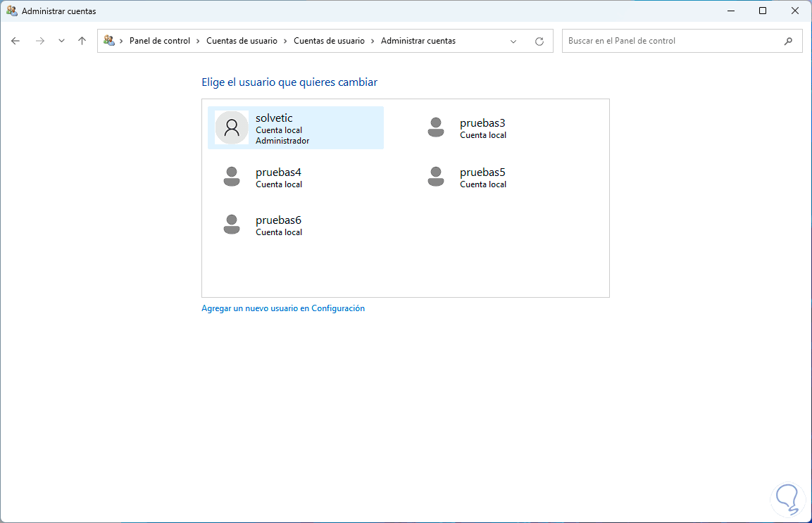812x523 pixels.
Task: Select the solvetic administrator account icon
Action: pyautogui.click(x=232, y=127)
